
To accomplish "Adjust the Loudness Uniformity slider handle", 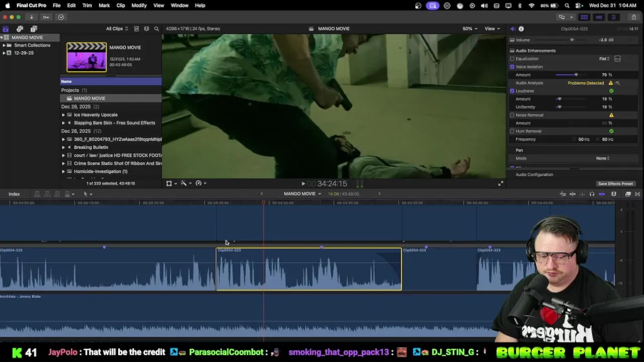I will (559, 107).
